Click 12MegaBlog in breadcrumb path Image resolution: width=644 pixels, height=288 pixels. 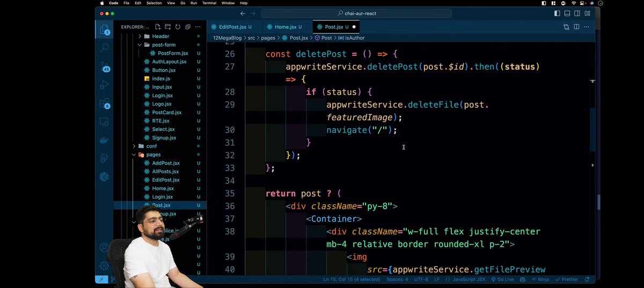(x=229, y=38)
